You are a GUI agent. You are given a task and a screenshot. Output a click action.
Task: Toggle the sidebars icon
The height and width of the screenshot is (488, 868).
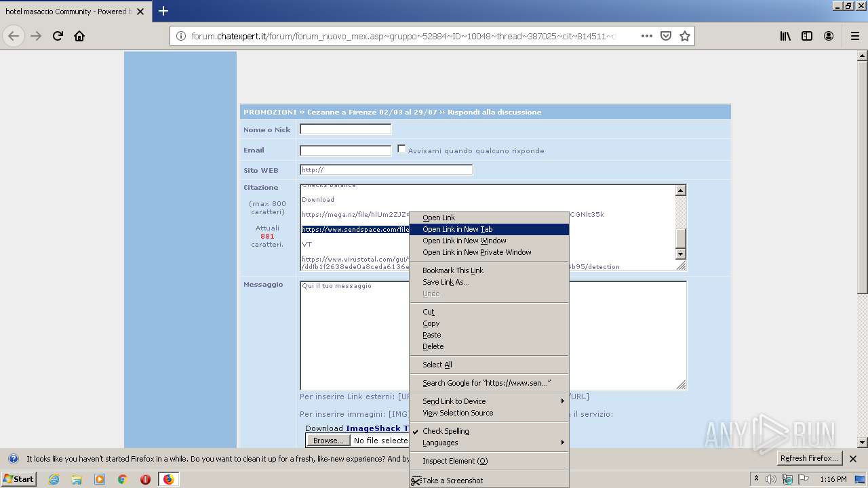click(807, 36)
